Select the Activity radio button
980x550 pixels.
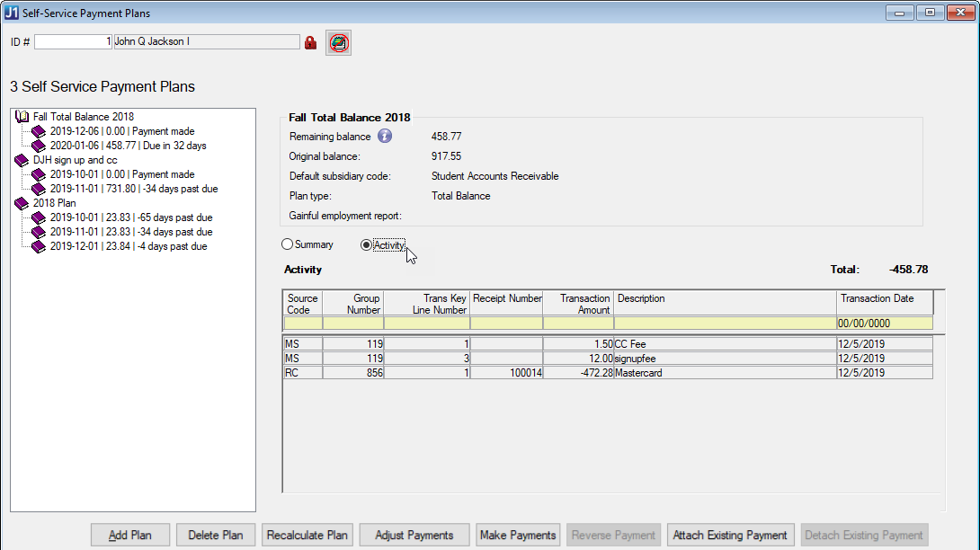366,245
